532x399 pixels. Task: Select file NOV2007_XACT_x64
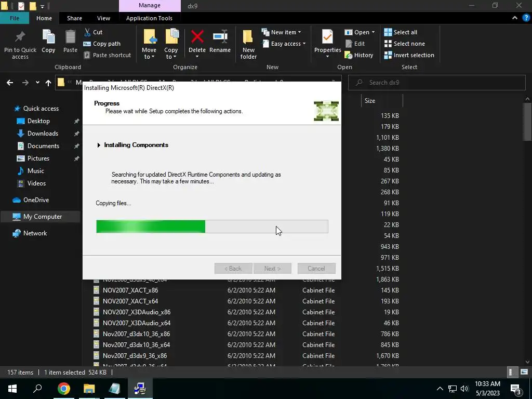coord(130,301)
